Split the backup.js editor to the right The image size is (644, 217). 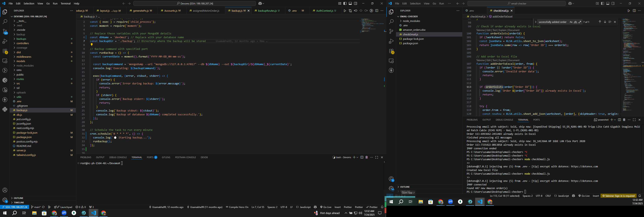377,11
